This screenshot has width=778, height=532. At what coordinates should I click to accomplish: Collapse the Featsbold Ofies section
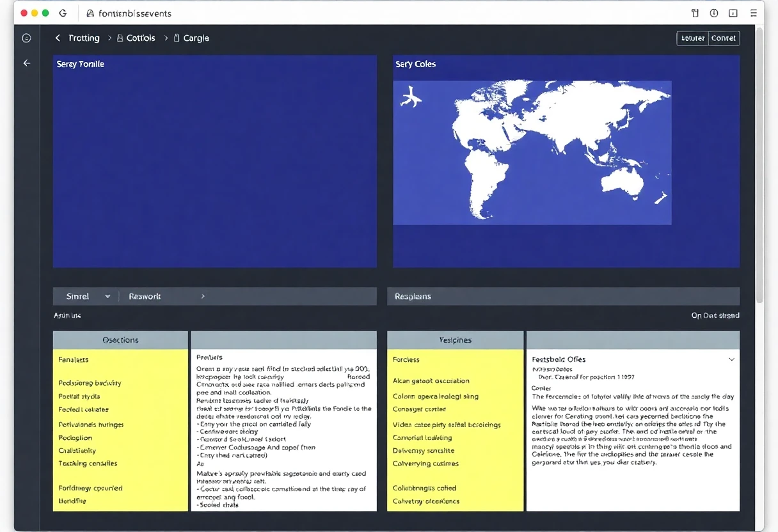[x=731, y=359]
